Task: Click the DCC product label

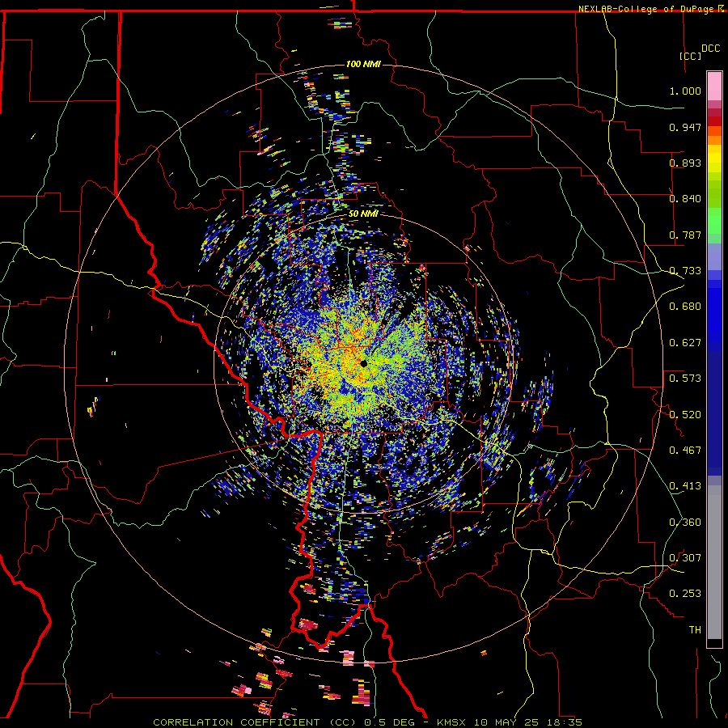Action: point(710,49)
